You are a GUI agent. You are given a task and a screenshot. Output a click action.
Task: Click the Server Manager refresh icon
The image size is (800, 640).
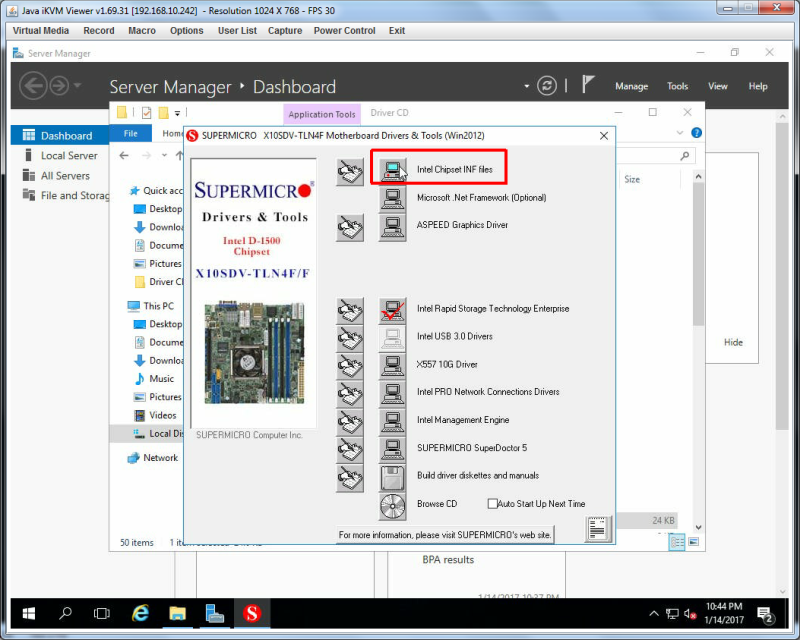[x=546, y=86]
